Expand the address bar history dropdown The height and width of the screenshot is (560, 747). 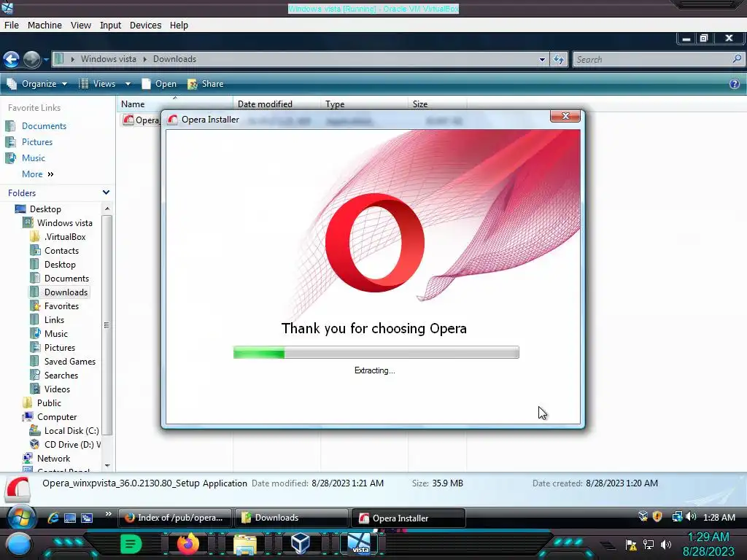pos(542,60)
